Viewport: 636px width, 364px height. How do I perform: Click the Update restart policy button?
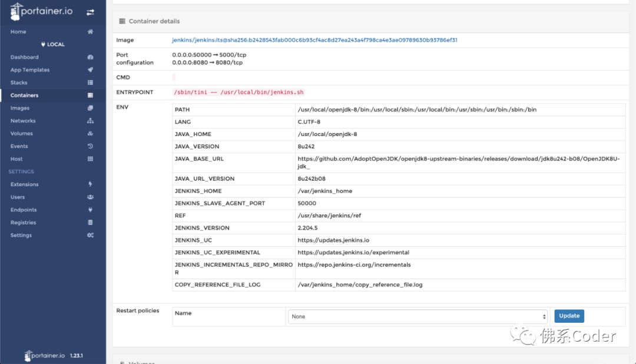tap(569, 316)
